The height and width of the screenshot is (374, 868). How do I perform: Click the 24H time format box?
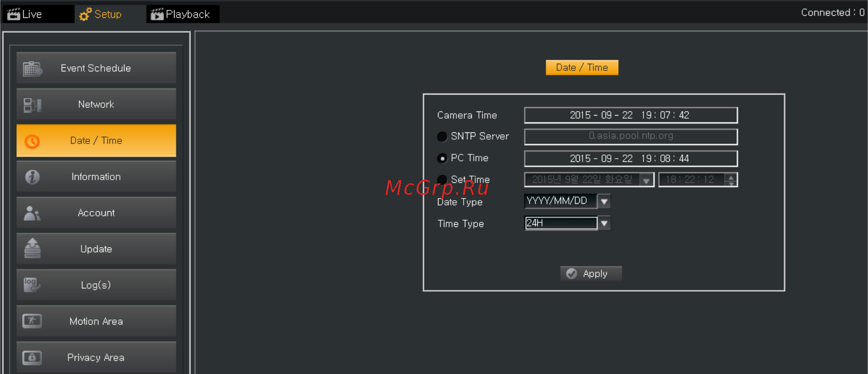(x=561, y=223)
